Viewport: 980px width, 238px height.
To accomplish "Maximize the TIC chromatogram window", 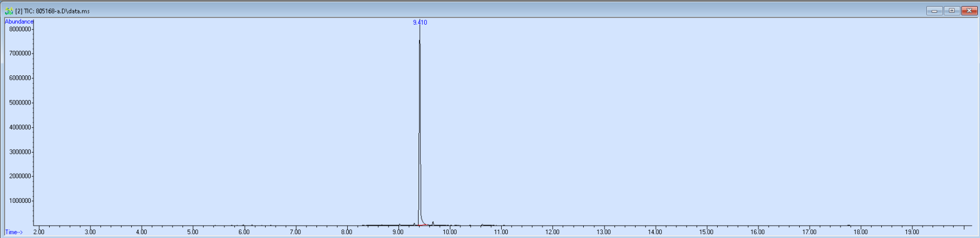I will point(952,11).
